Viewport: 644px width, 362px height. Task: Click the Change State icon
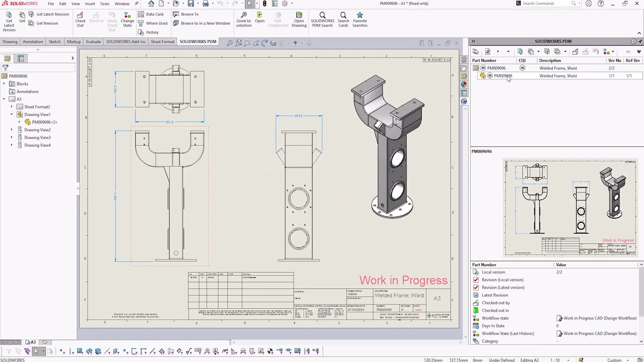[127, 16]
